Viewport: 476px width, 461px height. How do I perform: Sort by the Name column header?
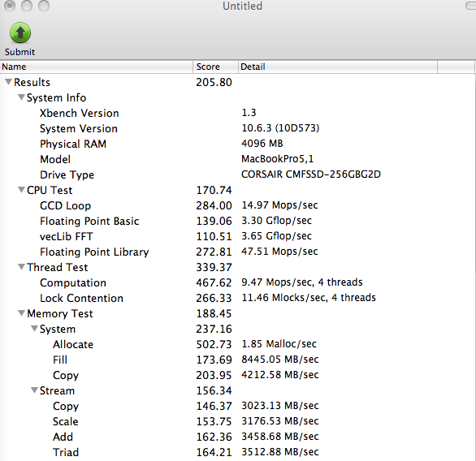point(96,67)
